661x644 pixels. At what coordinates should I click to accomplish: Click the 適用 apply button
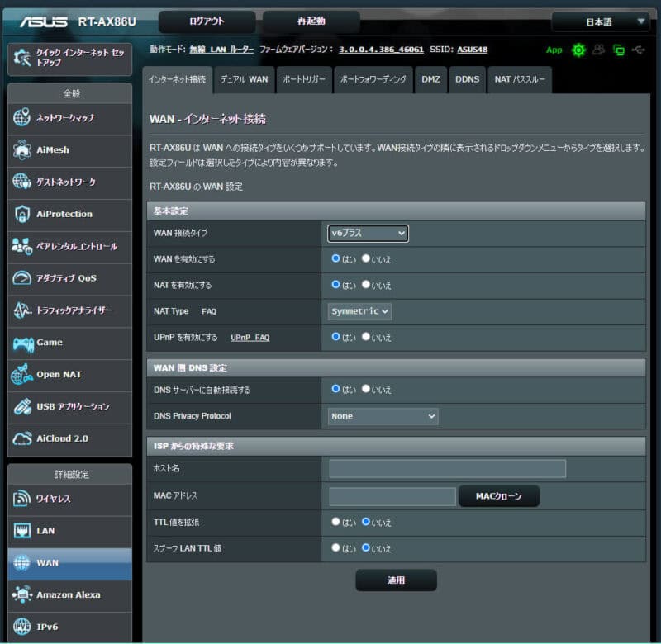[396, 580]
